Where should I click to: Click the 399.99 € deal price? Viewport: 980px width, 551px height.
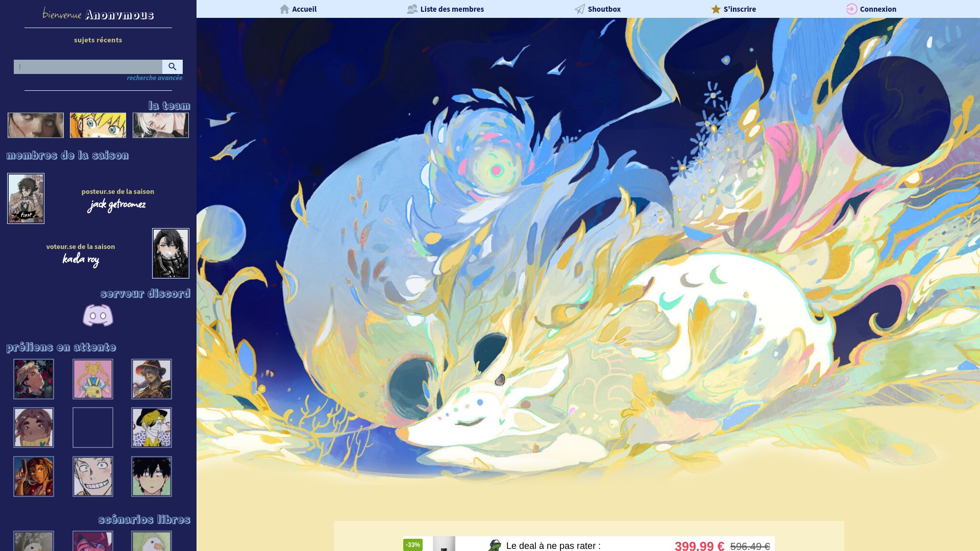point(699,546)
